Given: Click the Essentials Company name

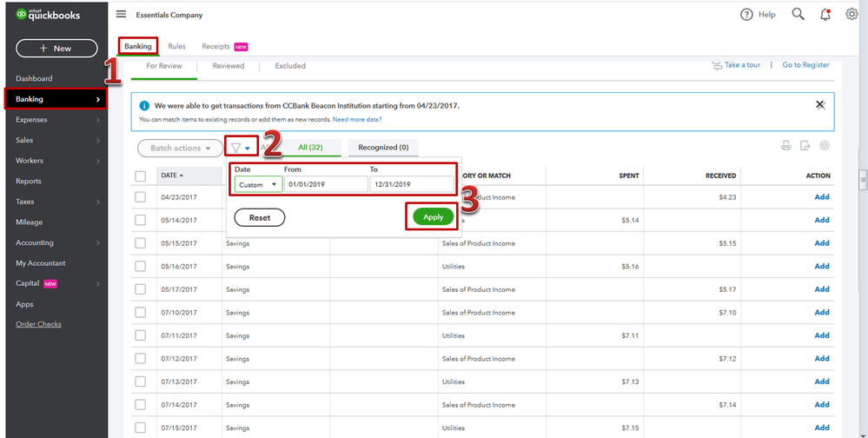Looking at the screenshot, I should tap(169, 15).
